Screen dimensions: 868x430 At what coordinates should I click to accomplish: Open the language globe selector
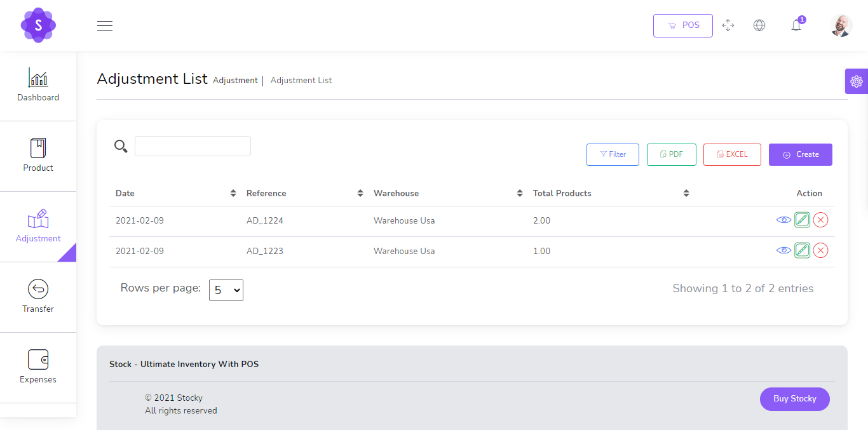point(759,25)
